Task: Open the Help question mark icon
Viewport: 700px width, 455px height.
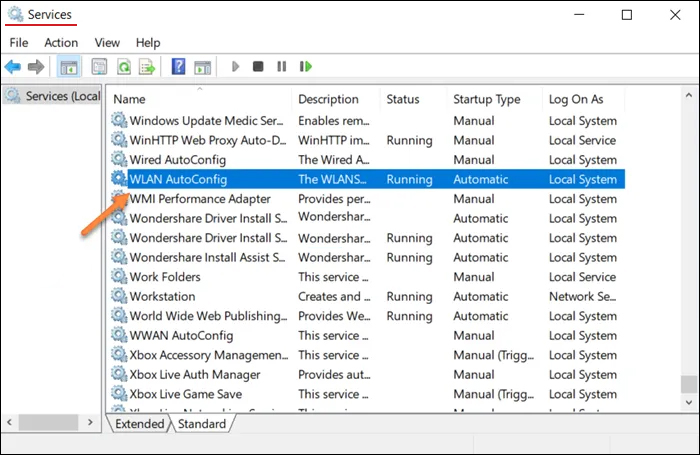Action: pos(179,67)
